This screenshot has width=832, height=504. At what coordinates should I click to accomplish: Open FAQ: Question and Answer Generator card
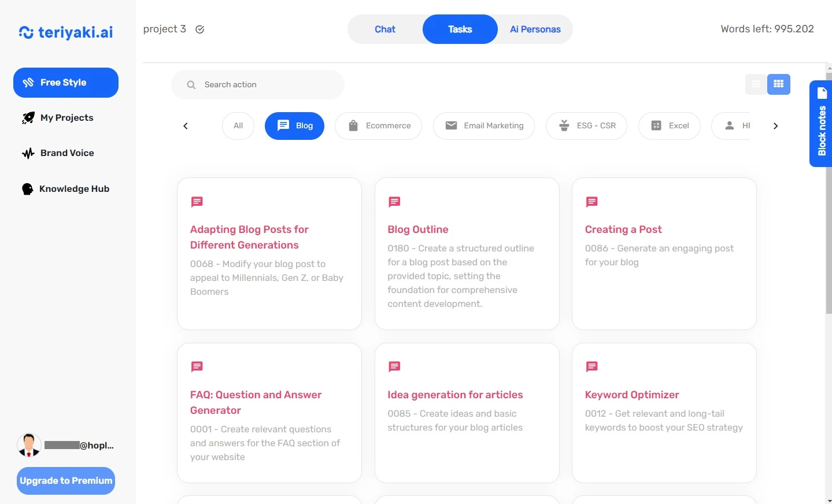[269, 413]
